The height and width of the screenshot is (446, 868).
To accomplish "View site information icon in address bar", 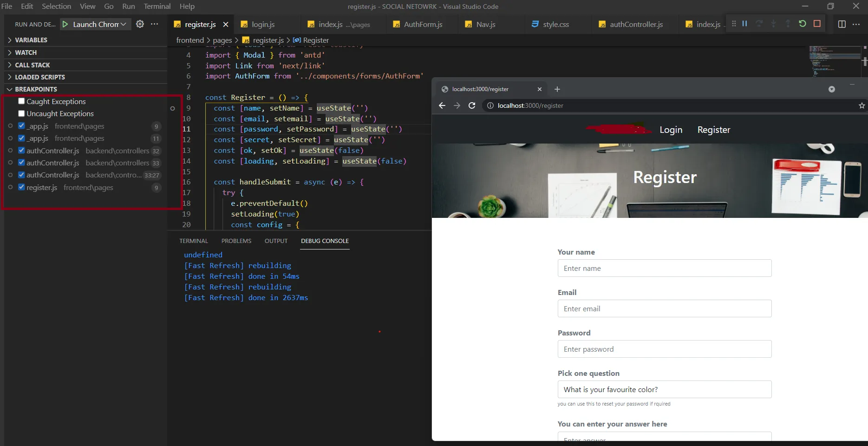I will click(x=490, y=105).
